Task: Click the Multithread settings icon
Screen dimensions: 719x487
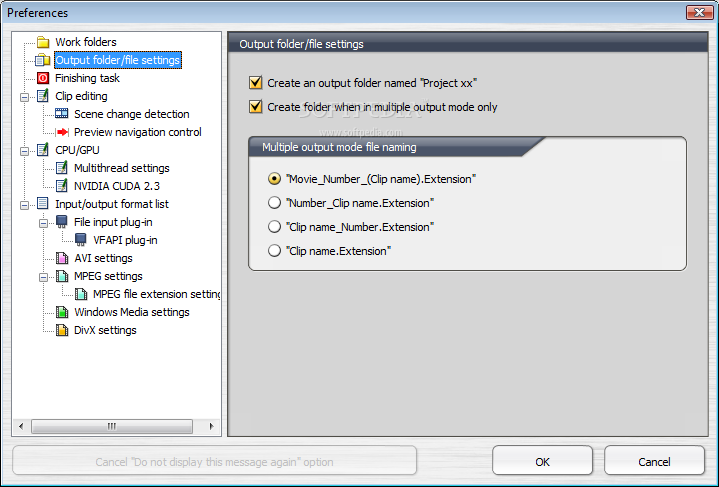Action: pyautogui.click(x=61, y=168)
